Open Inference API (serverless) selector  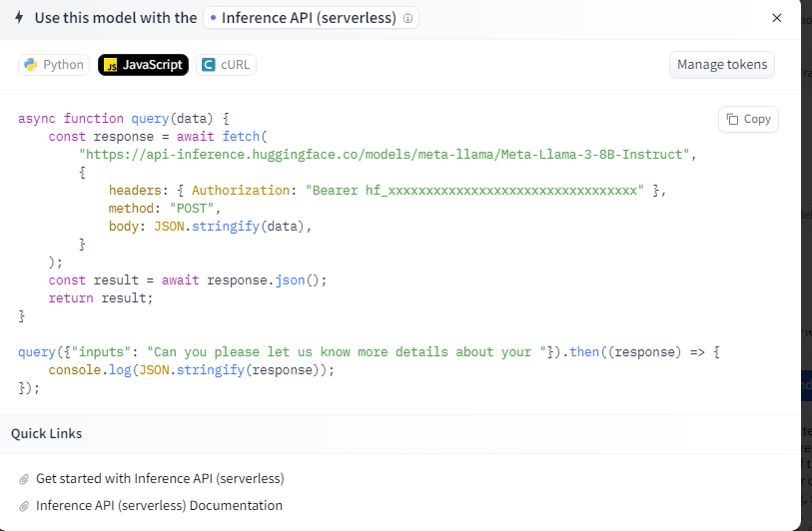click(311, 18)
